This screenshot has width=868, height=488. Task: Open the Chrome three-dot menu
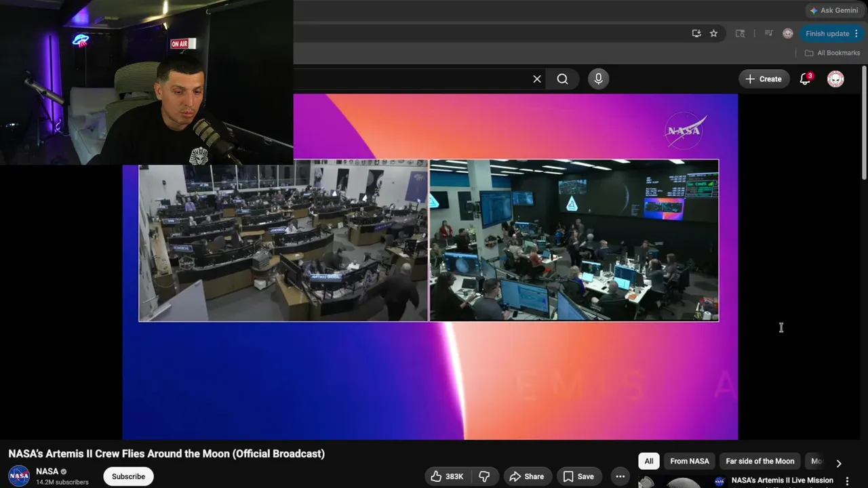(x=856, y=33)
